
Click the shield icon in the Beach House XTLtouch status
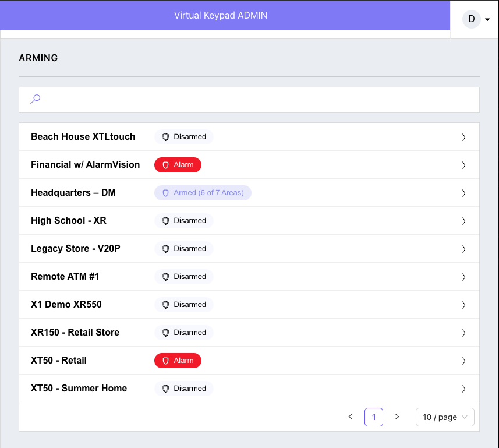tap(165, 137)
